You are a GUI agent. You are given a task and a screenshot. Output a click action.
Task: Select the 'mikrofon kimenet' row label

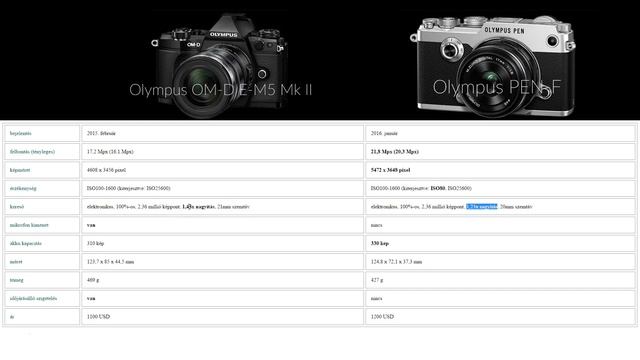click(x=29, y=225)
